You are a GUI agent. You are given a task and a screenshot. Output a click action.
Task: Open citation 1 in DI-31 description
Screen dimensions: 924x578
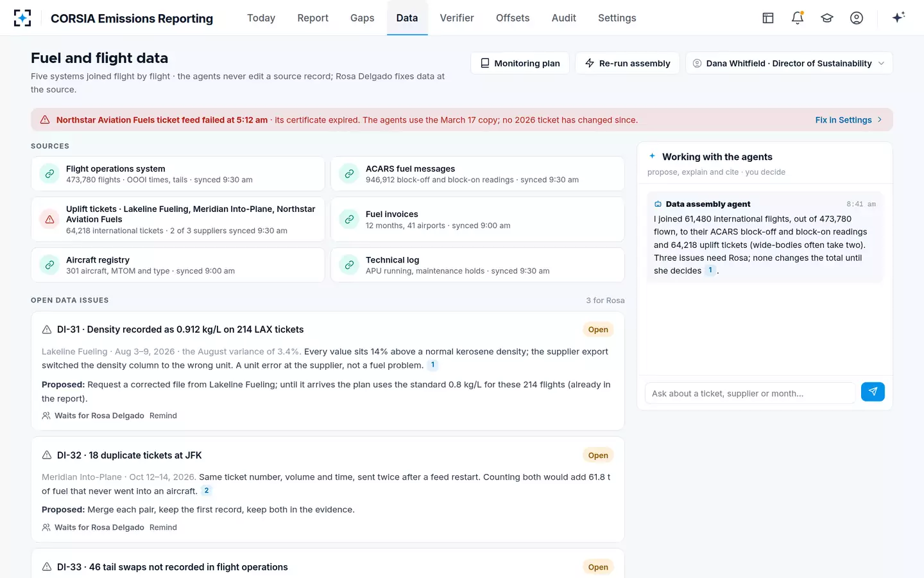point(433,365)
